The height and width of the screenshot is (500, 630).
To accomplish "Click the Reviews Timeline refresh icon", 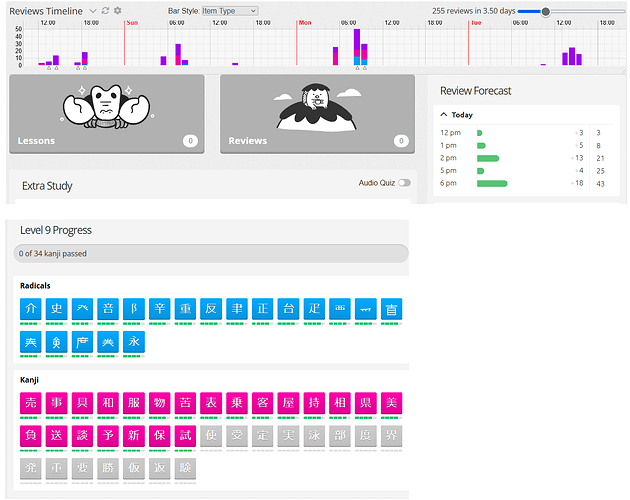I will (105, 11).
